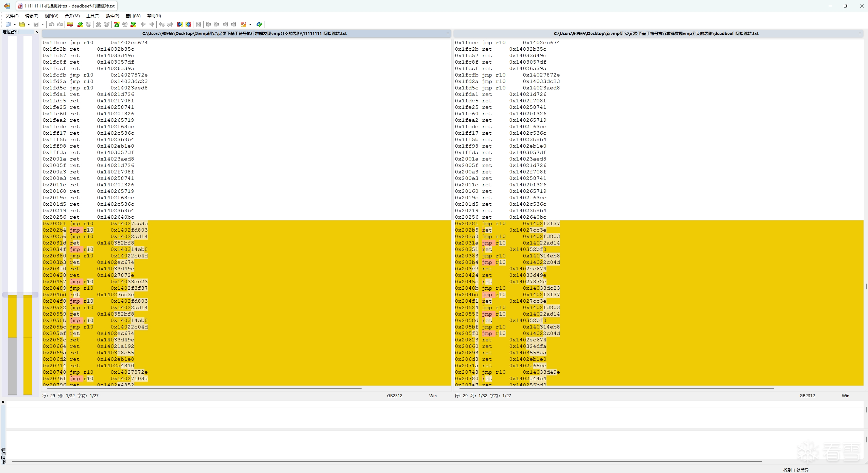This screenshot has width=868, height=473.
Task: Open left pane header menu button
Action: tap(448, 34)
